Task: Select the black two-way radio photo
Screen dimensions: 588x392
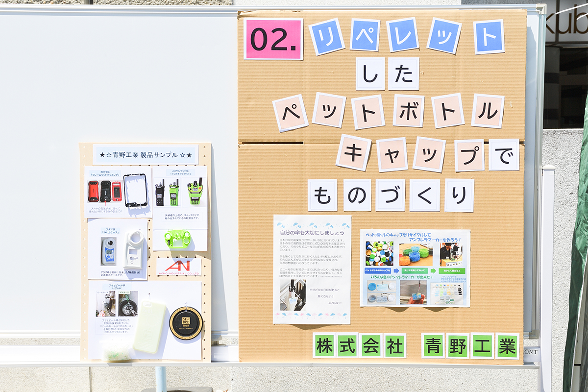Action: tap(160, 193)
